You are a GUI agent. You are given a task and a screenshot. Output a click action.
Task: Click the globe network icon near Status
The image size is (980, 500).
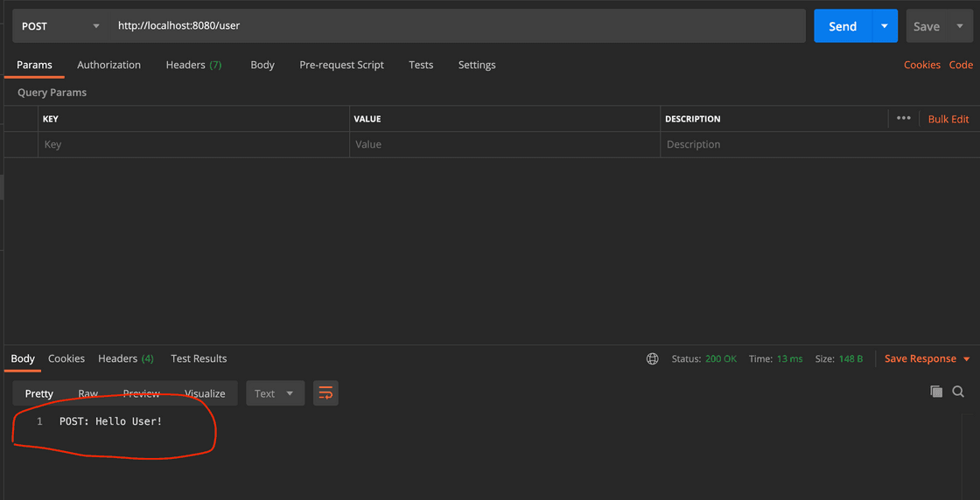coord(652,359)
